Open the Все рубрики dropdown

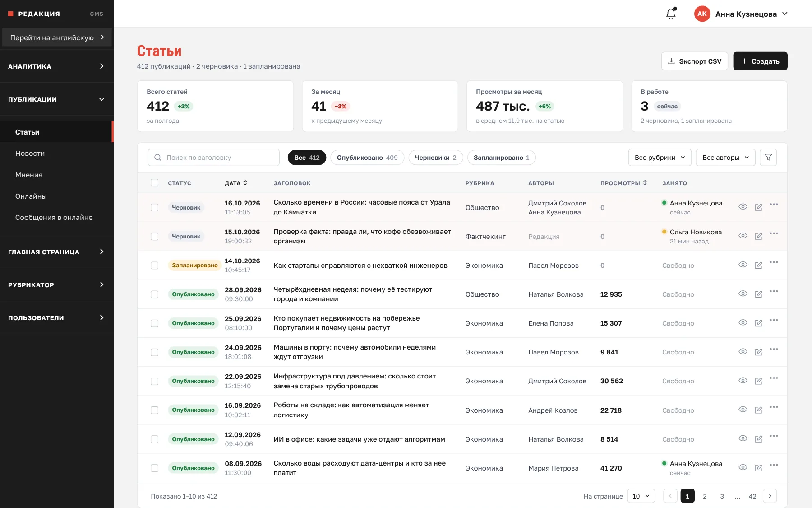click(660, 158)
